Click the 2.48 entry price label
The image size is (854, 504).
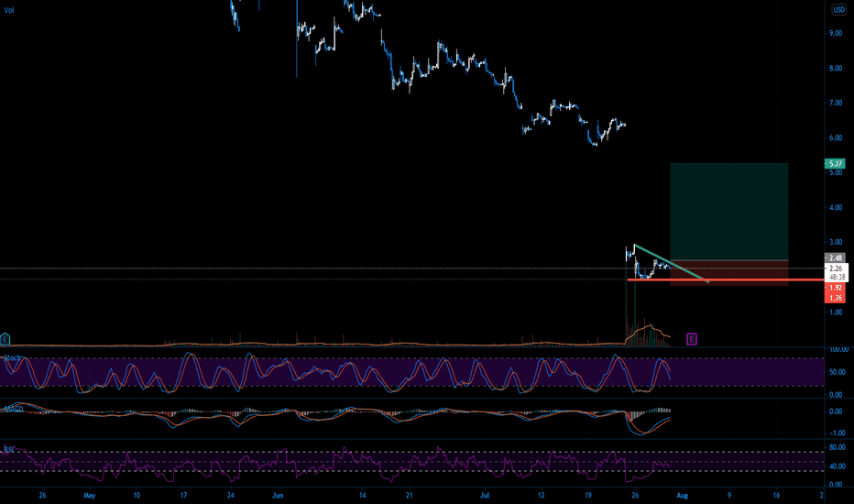click(x=836, y=257)
